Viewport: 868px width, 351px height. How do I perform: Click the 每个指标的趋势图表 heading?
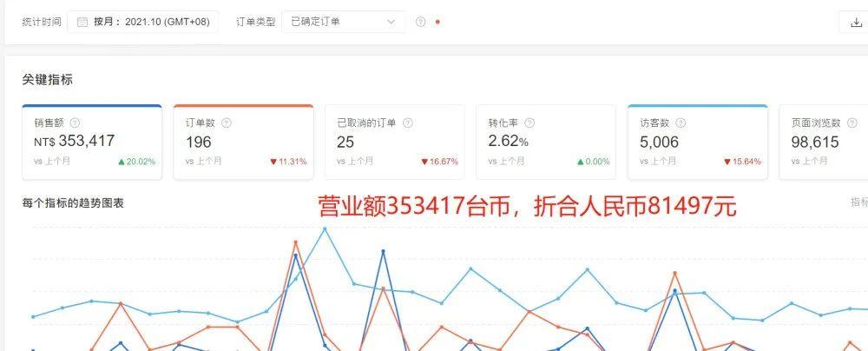point(73,203)
